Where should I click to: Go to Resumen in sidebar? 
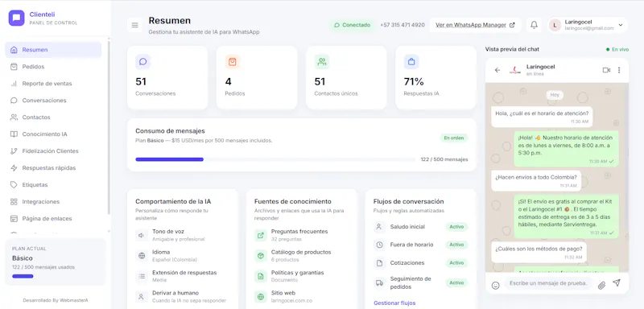point(53,50)
